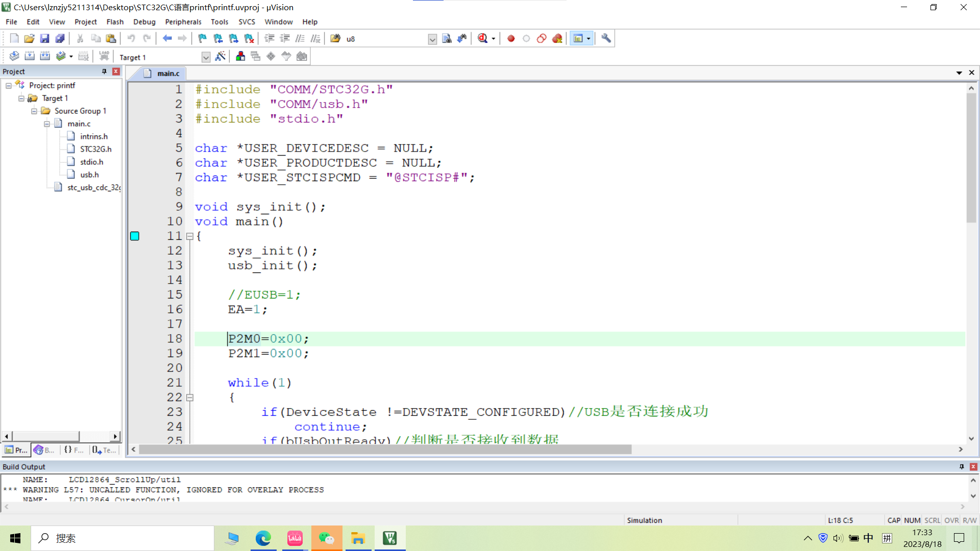
Task: Open debug dropdown arrow beside magnifier
Action: pyautogui.click(x=493, y=39)
